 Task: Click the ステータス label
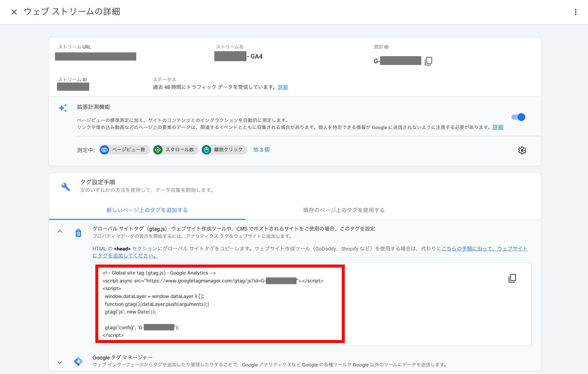pyautogui.click(x=164, y=80)
